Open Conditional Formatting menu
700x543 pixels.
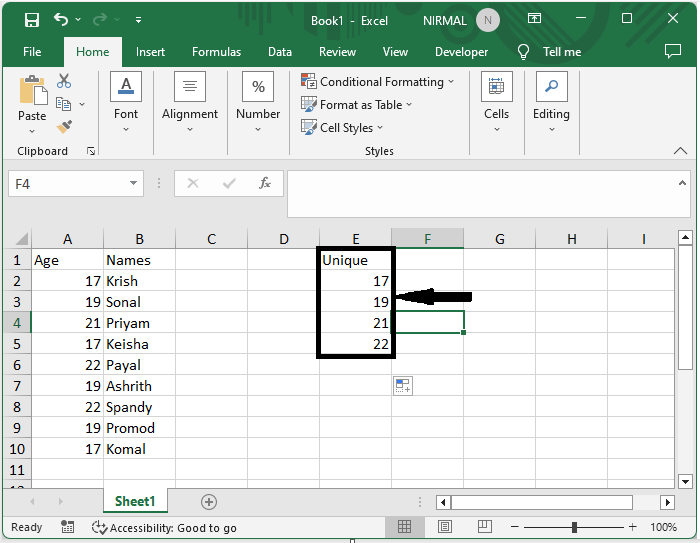tap(378, 82)
